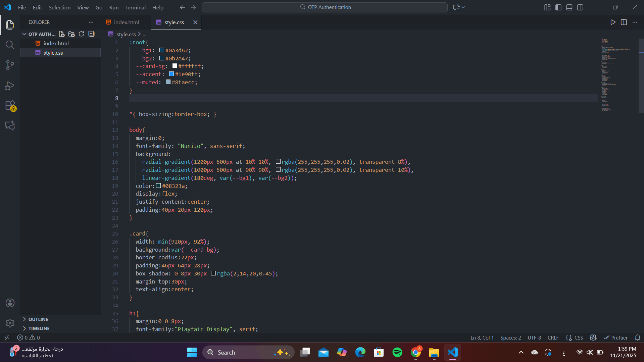Click the CRLF line ending indicator

click(x=553, y=338)
